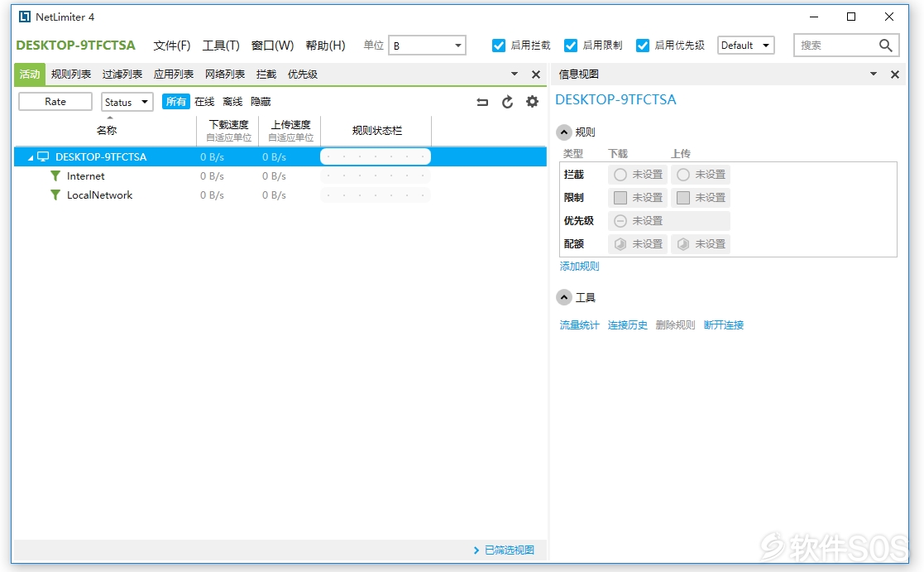This screenshot has width=924, height=572.
Task: Click the 断开连接 link
Action: point(724,325)
